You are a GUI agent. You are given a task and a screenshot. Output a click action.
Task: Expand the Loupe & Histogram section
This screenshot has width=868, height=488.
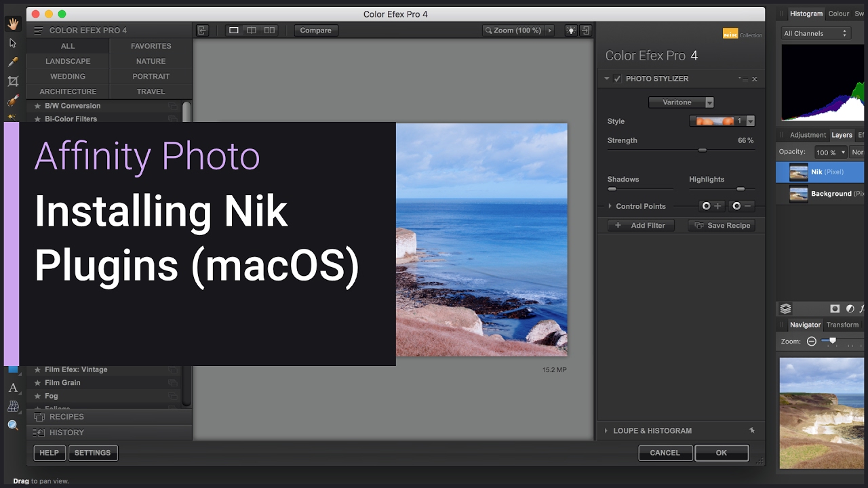coord(606,430)
